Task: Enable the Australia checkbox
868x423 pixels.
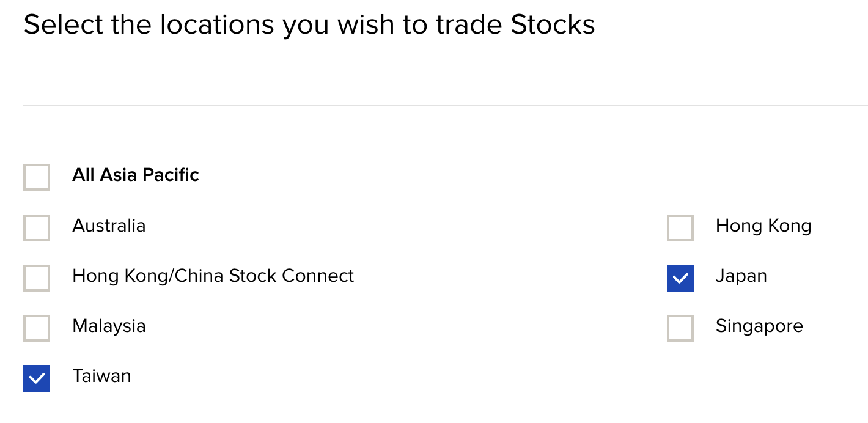Action: [x=37, y=228]
